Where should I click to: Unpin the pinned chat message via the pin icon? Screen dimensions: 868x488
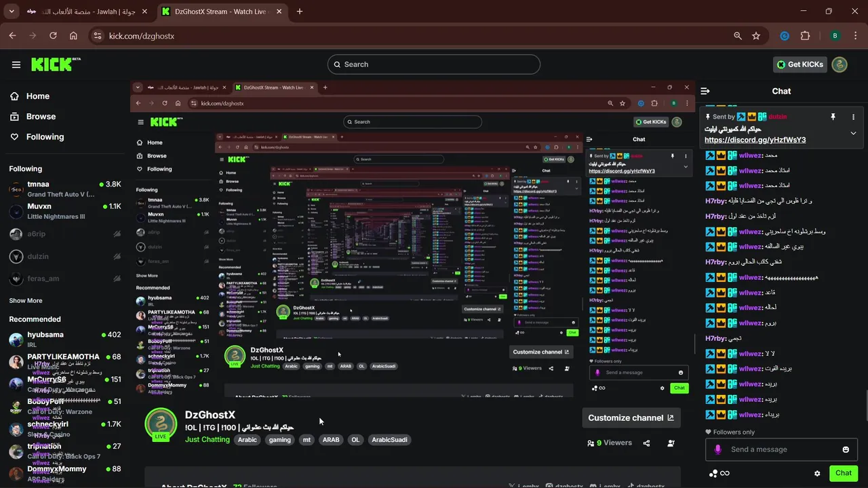pos(833,117)
